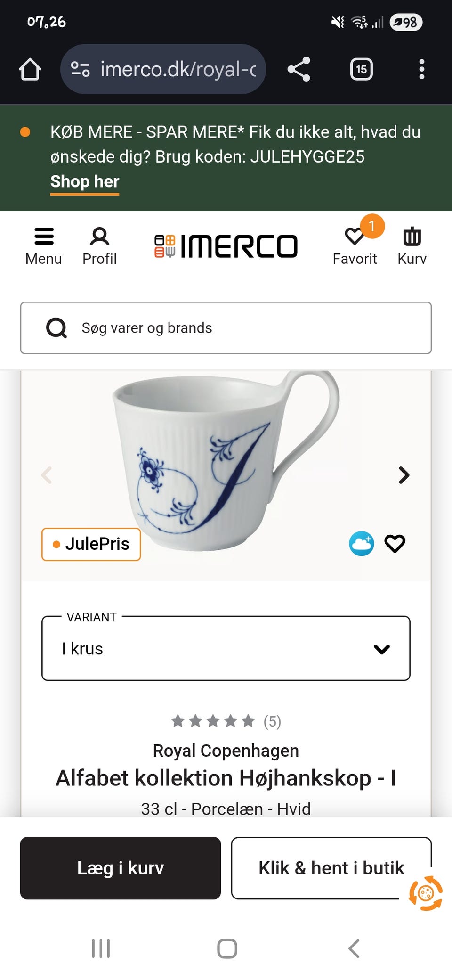Open the browser three-dot menu
Image resolution: width=452 pixels, height=980 pixels.
[x=421, y=69]
